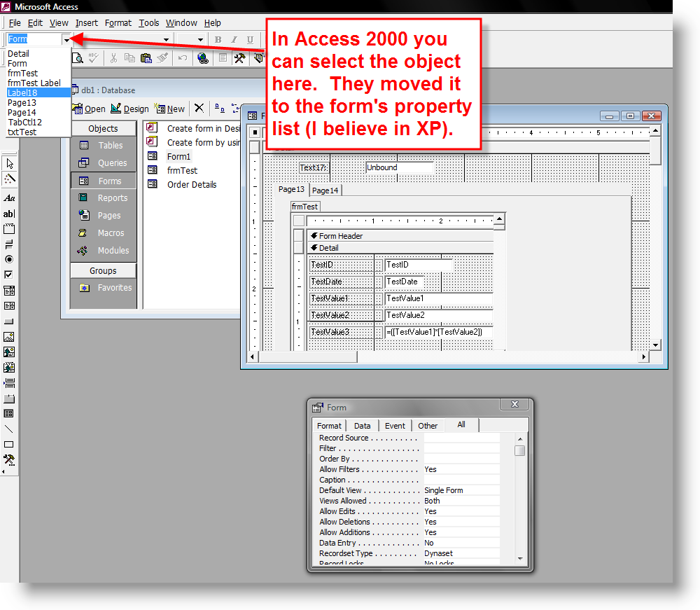Toggle the Control Wizards tool

click(x=9, y=179)
